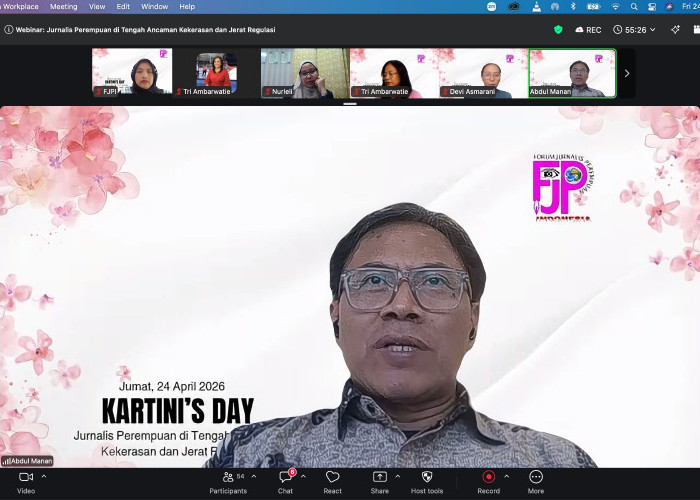
Task: Open Host tools shield
Action: point(427,482)
